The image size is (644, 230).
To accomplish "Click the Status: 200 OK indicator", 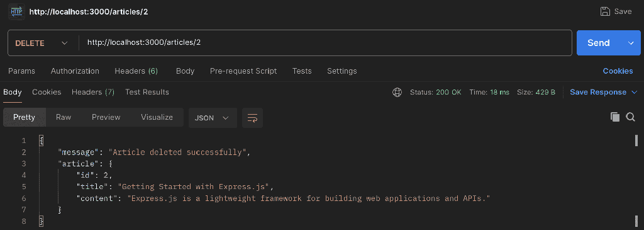I will pyautogui.click(x=436, y=92).
